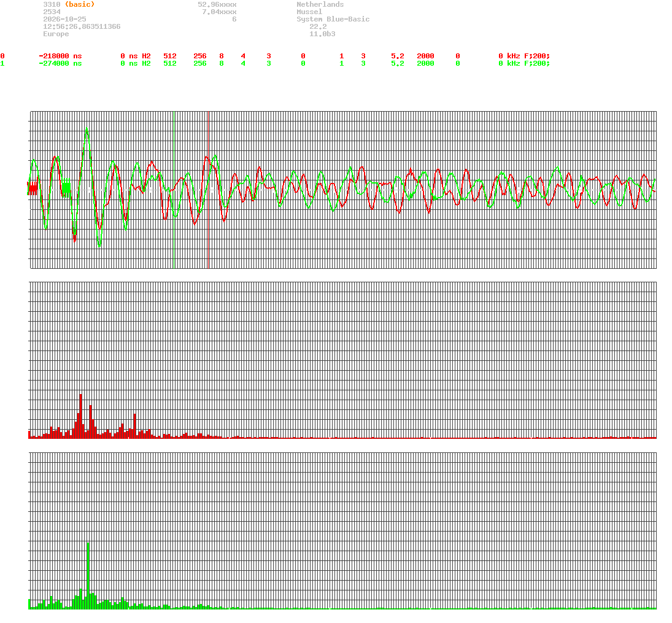Screen dimensions: 672x623
Task: Select the 2534 value in header
Action: tap(52, 12)
